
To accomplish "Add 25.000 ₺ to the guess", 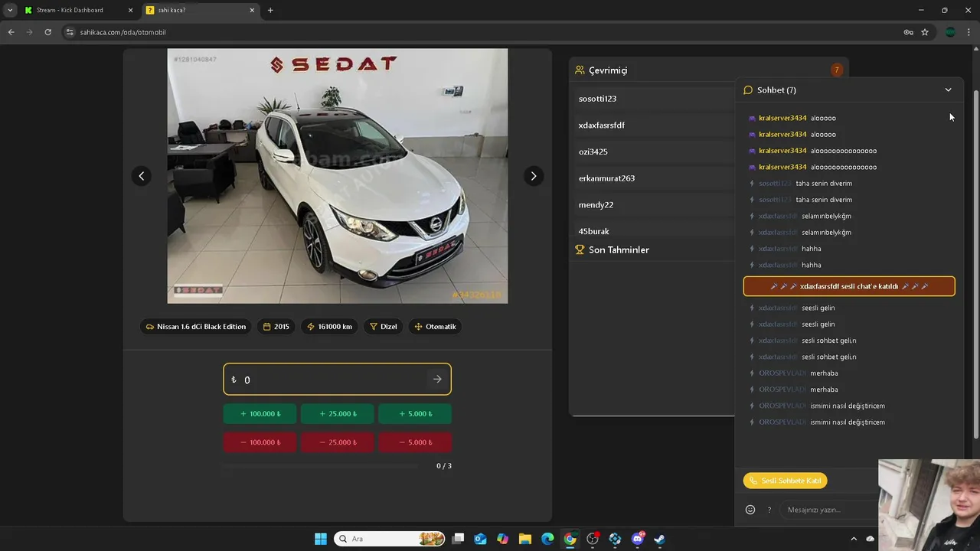I will [x=337, y=414].
